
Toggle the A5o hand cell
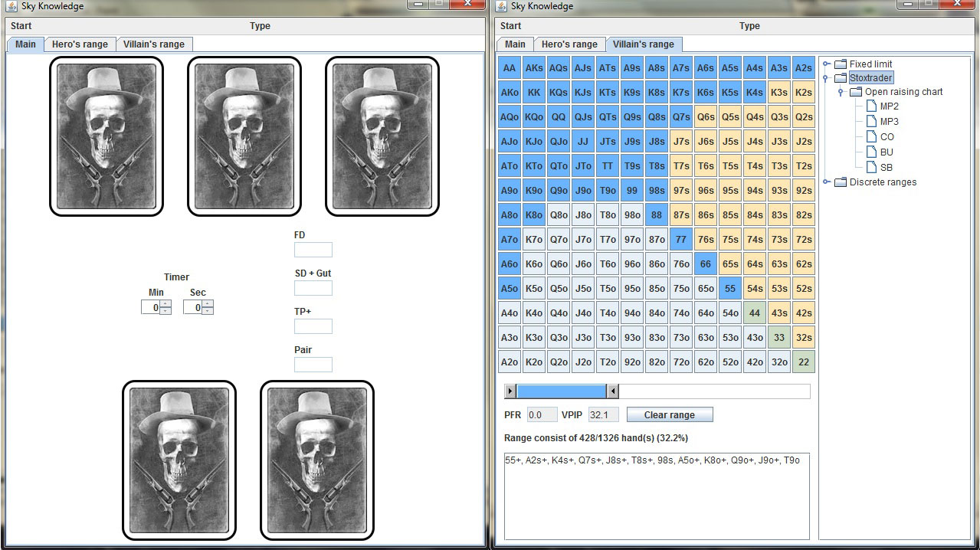point(510,288)
